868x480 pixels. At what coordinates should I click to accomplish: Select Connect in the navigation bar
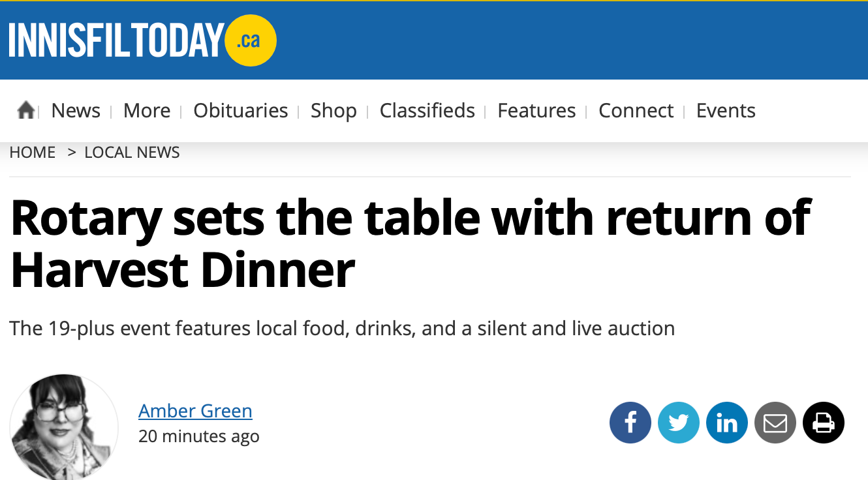(636, 111)
